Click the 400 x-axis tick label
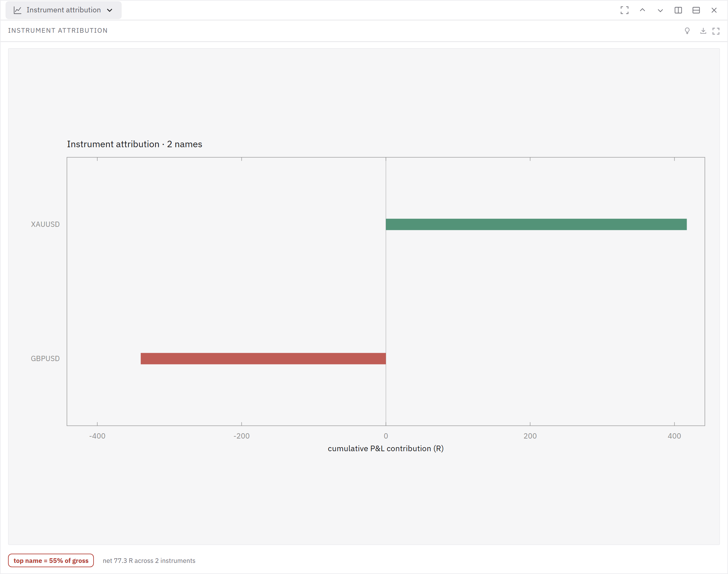The height and width of the screenshot is (574, 728). (x=674, y=436)
